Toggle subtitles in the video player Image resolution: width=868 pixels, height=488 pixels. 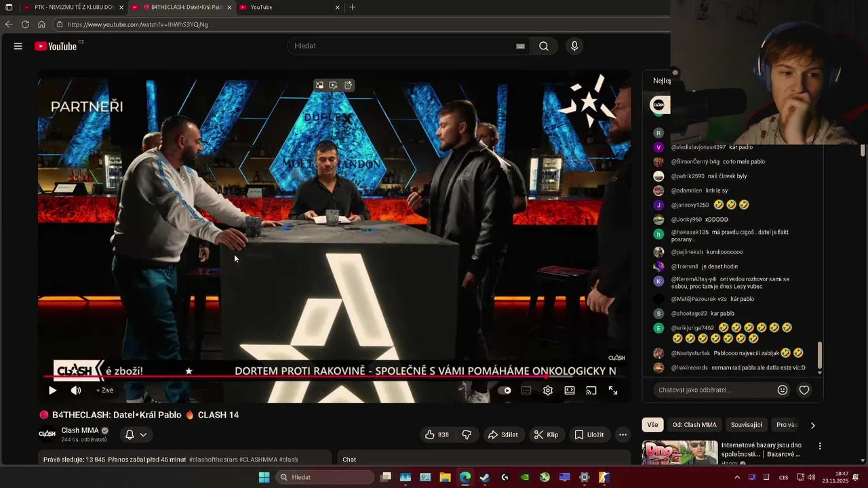tap(526, 390)
